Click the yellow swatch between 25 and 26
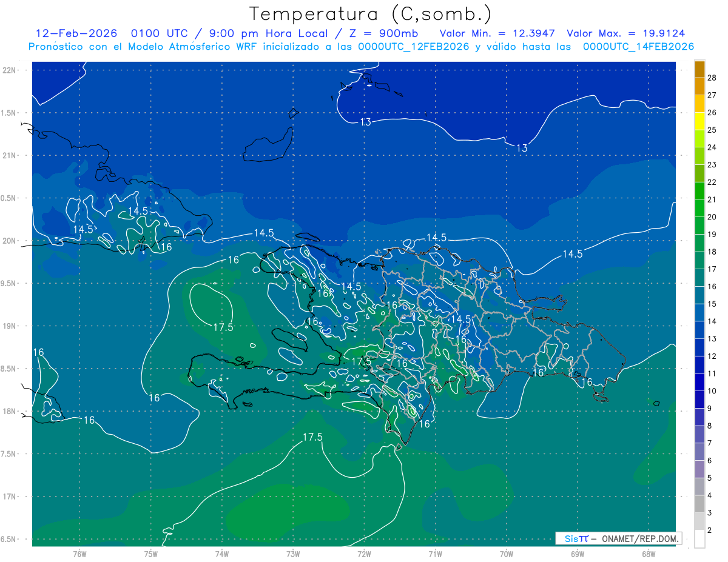 click(700, 121)
